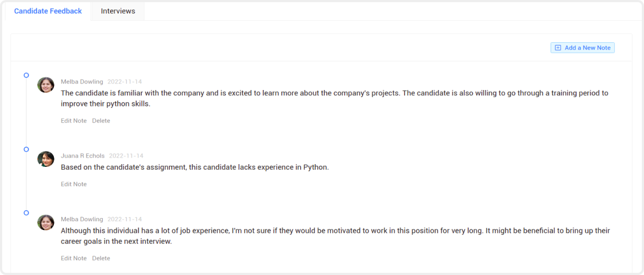Delete the note about the training period
Viewport: 644px width, 275px height.
[101, 121]
